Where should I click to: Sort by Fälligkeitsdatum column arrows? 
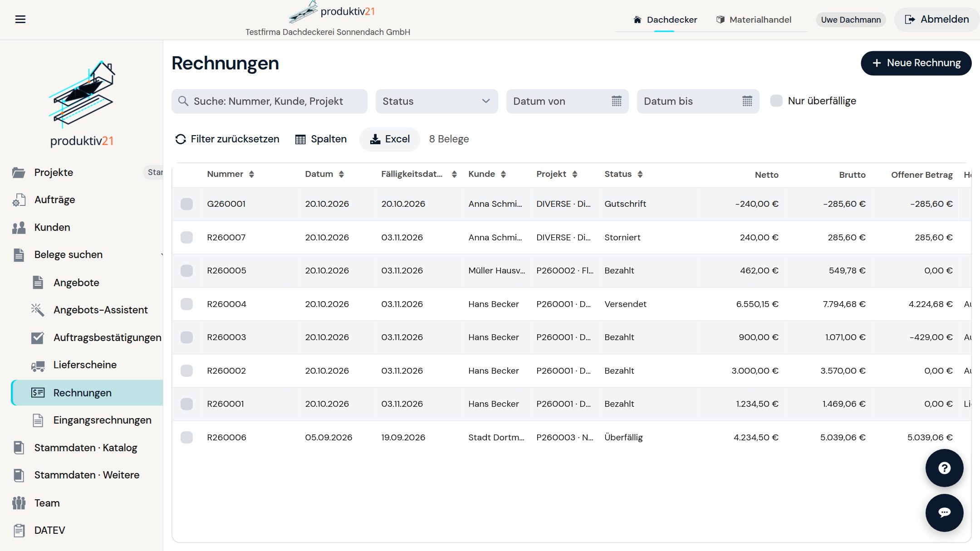pyautogui.click(x=454, y=174)
